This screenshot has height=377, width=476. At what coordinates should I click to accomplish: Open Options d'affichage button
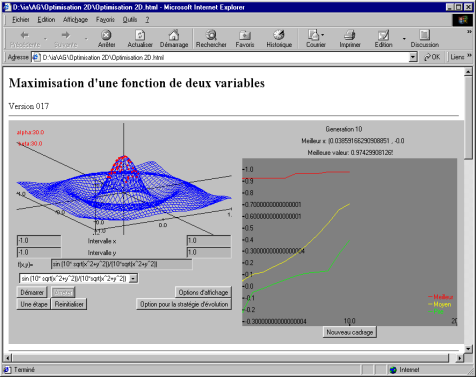pyautogui.click(x=203, y=292)
